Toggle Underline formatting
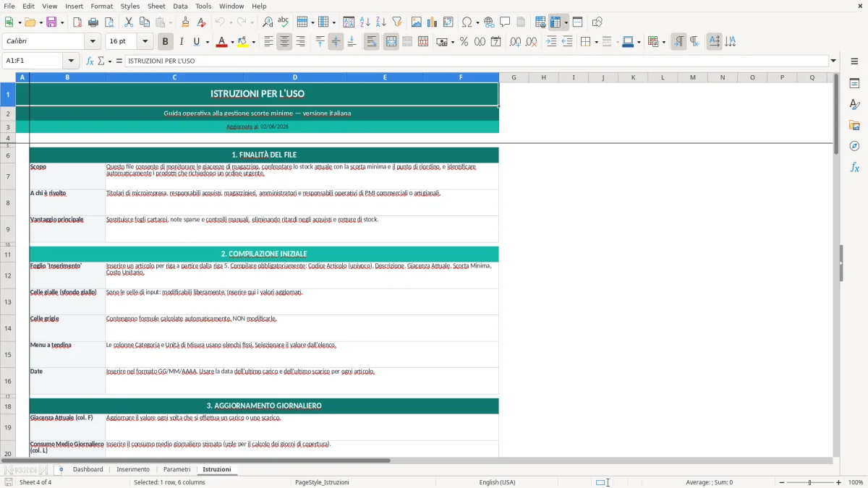Viewport: 868px width, 488px height. (x=197, y=42)
